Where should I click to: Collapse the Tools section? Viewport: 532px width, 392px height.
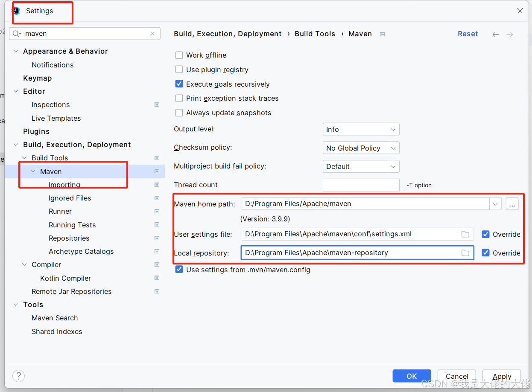tap(16, 305)
